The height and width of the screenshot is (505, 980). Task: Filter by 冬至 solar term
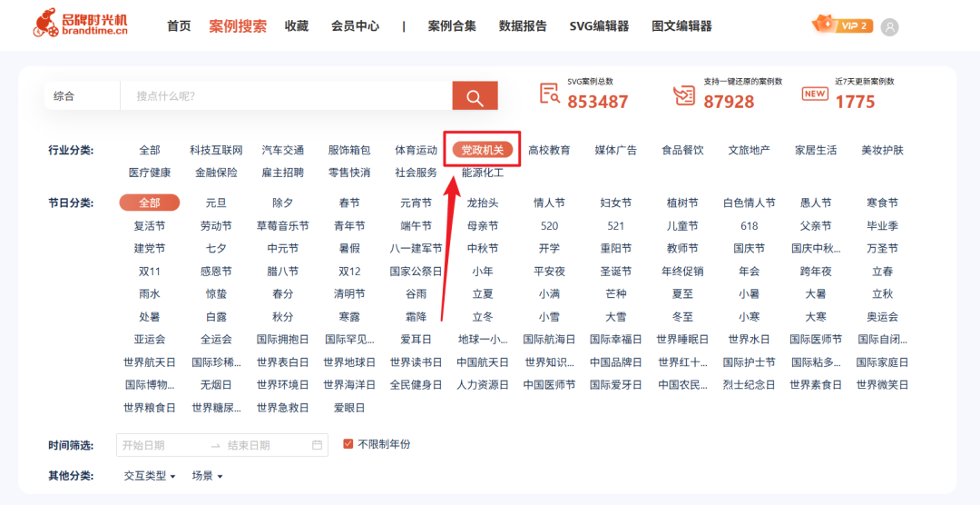point(682,317)
